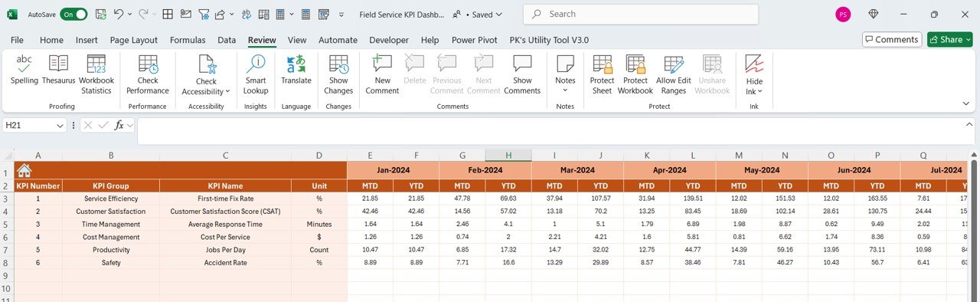The height and width of the screenshot is (302, 980).
Task: Open the Notes dropdown
Action: click(x=565, y=74)
